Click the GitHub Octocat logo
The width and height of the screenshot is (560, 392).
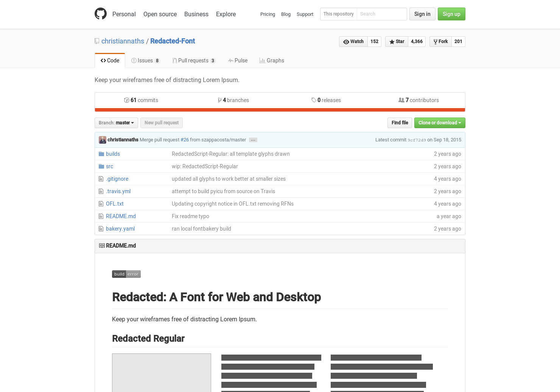point(101,14)
